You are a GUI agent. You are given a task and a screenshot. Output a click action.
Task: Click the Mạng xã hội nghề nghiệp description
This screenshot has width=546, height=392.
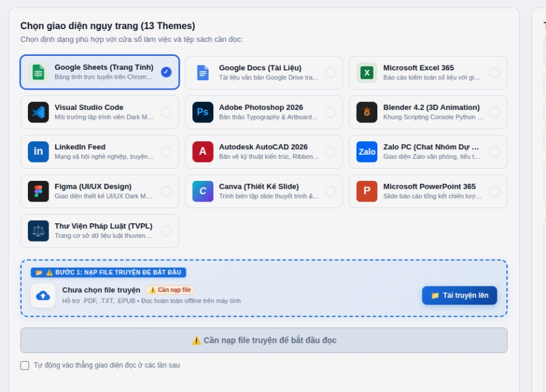point(104,157)
